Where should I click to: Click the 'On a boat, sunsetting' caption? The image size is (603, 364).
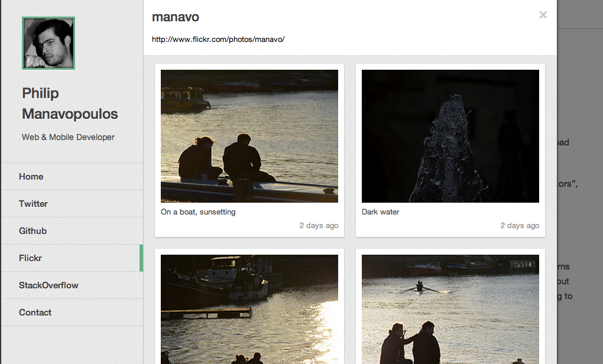[x=198, y=212]
